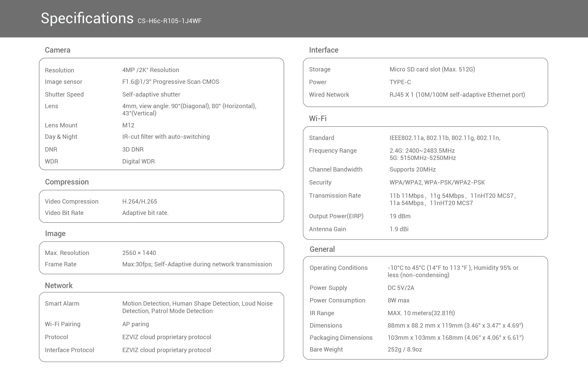This screenshot has width=588, height=368.
Task: Click the 'Image sensor' label
Action: [64, 82]
